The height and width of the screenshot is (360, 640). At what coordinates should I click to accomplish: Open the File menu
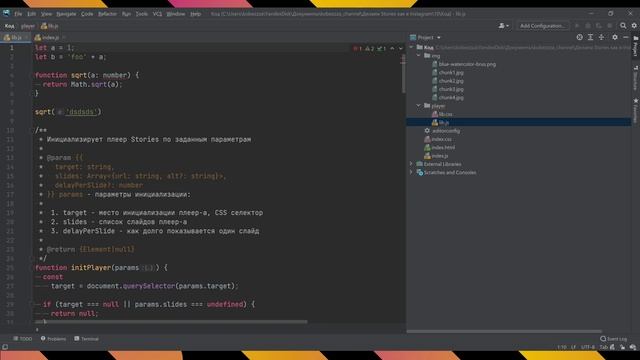[18, 14]
